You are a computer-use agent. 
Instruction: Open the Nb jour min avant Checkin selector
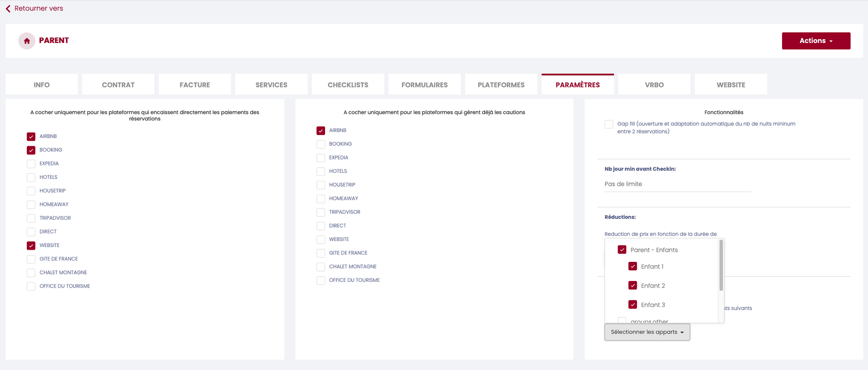click(x=677, y=184)
